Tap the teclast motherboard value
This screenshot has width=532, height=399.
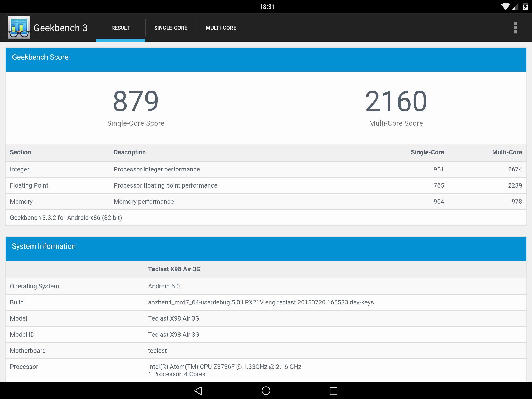tap(157, 351)
